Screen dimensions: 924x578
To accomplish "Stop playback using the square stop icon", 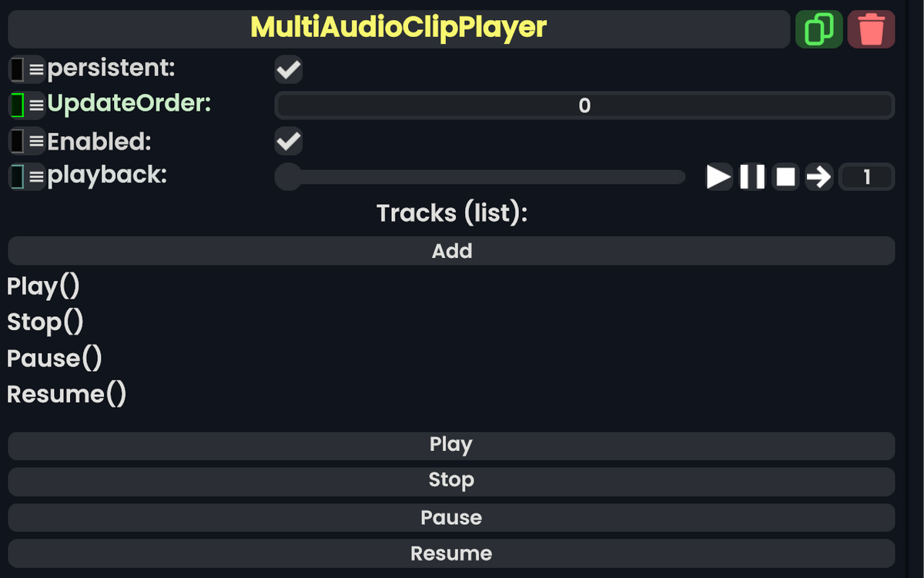I will pos(785,176).
